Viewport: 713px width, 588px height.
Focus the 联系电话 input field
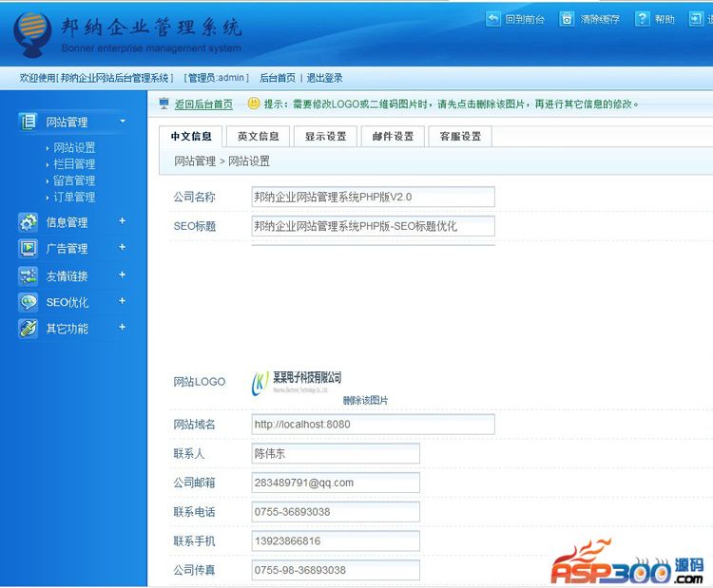336,512
